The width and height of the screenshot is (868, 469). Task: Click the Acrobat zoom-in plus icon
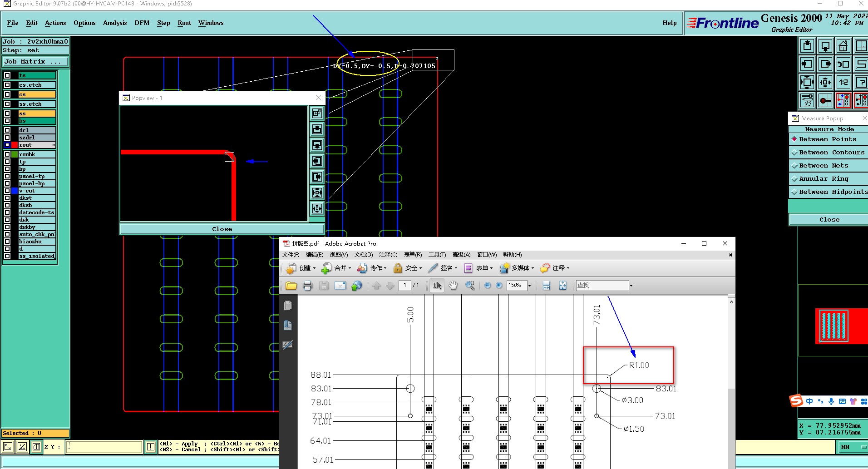tap(499, 286)
